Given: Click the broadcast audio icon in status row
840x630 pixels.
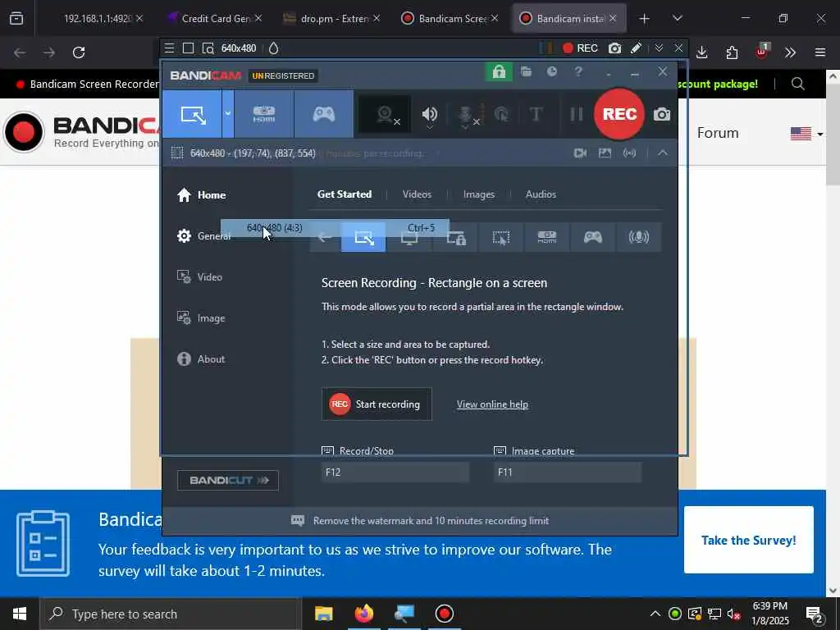Looking at the screenshot, I should point(629,153).
